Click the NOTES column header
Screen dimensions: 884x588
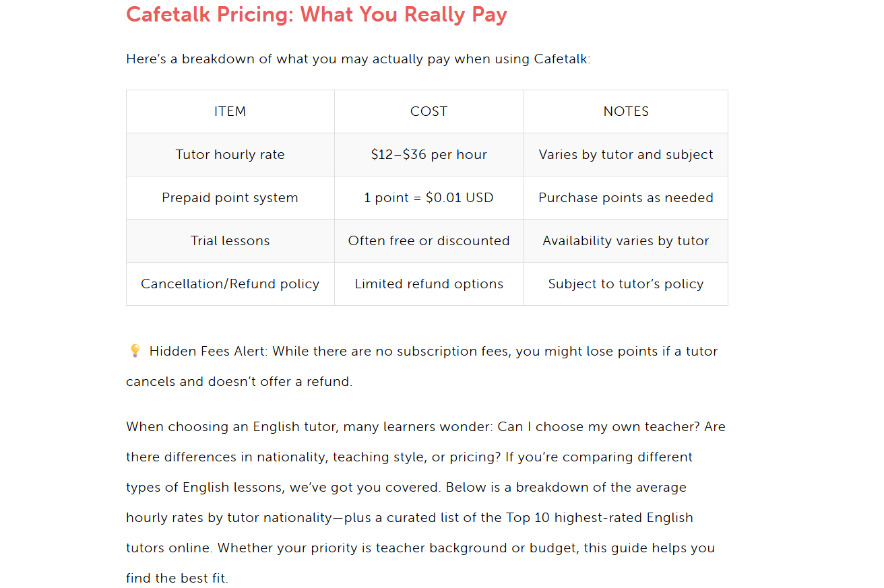pos(626,112)
